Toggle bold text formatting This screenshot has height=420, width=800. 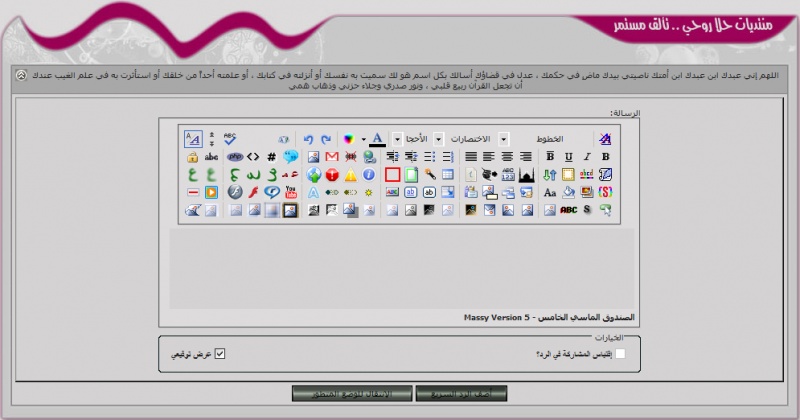605,157
